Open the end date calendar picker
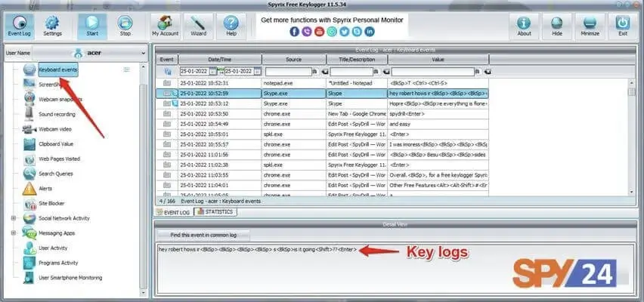Image resolution: width=644 pixels, height=302 pixels. 257,72
